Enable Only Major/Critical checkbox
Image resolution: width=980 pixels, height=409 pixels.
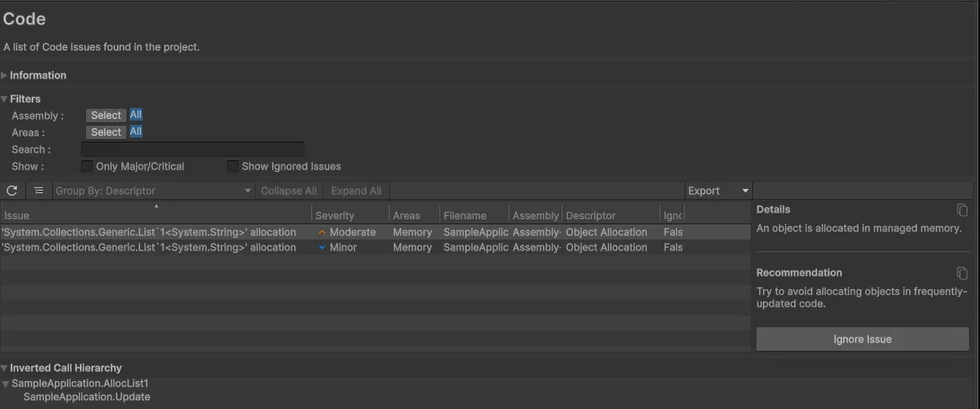87,167
